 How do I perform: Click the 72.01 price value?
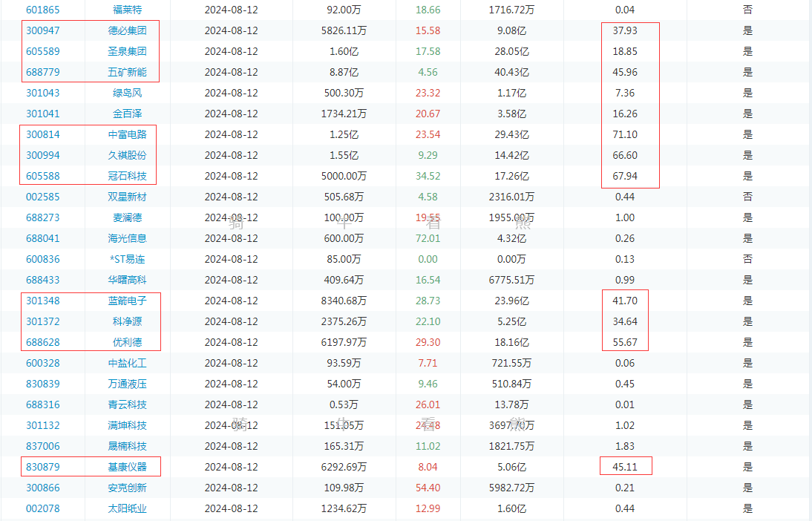tap(428, 238)
